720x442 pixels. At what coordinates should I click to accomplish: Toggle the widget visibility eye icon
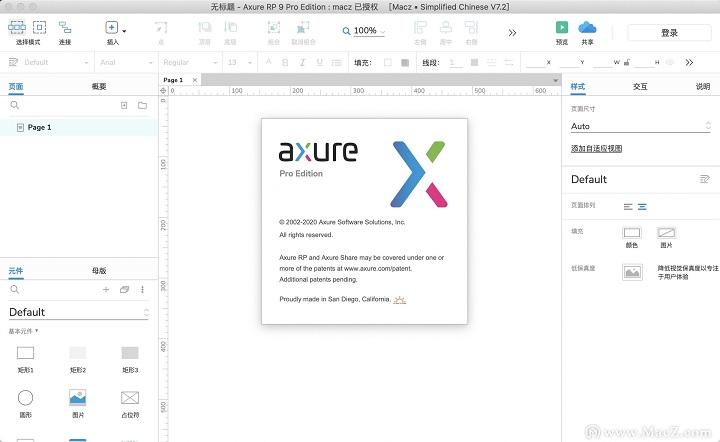pos(670,62)
